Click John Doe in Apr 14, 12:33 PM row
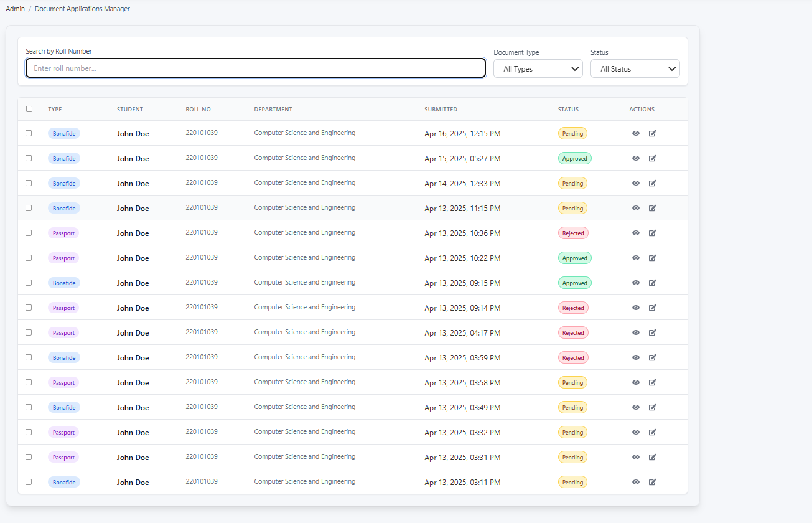Viewport: 812px width, 523px height. 133,184
